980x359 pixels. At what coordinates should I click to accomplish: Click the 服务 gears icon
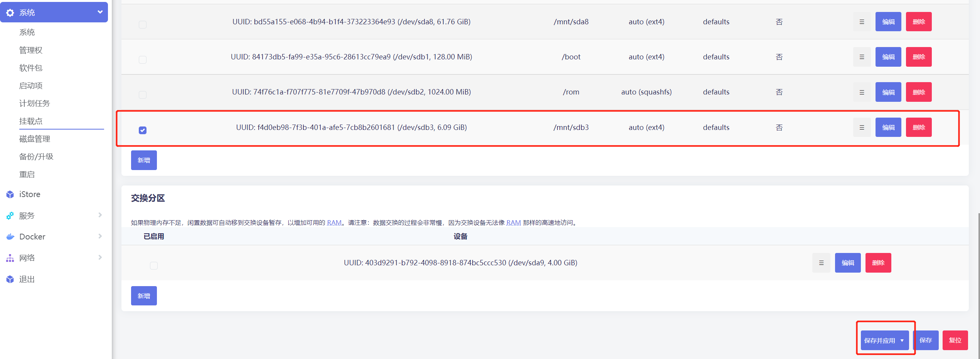click(10, 216)
